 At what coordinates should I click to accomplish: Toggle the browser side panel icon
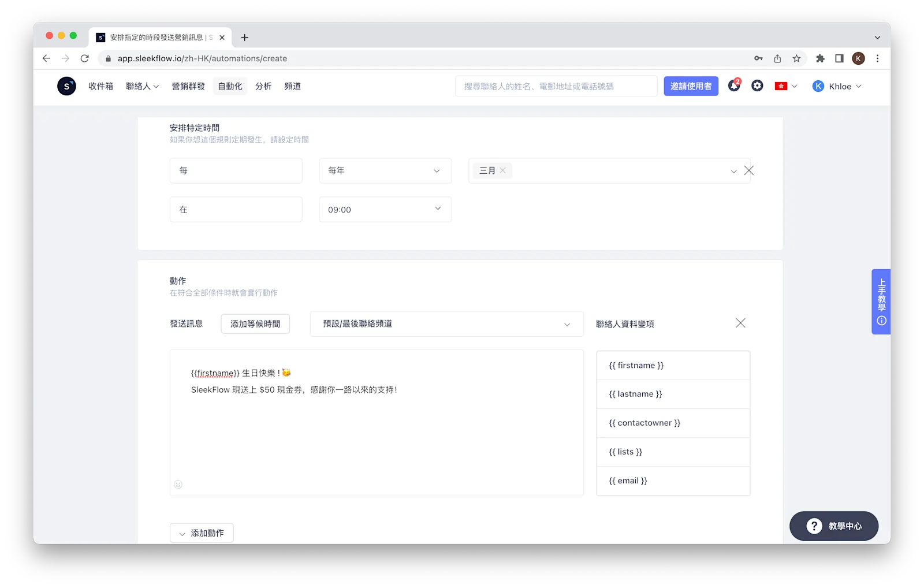839,58
